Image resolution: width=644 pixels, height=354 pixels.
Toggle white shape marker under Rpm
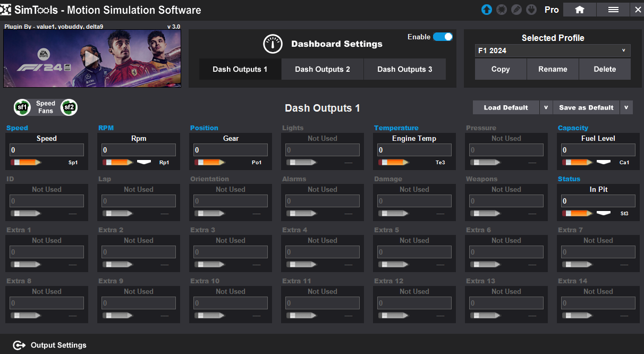(x=144, y=162)
